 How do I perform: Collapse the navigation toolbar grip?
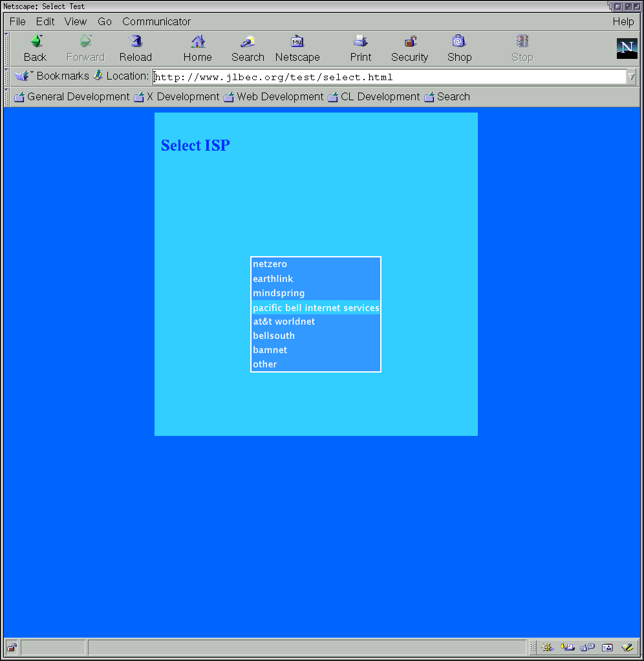[6, 48]
